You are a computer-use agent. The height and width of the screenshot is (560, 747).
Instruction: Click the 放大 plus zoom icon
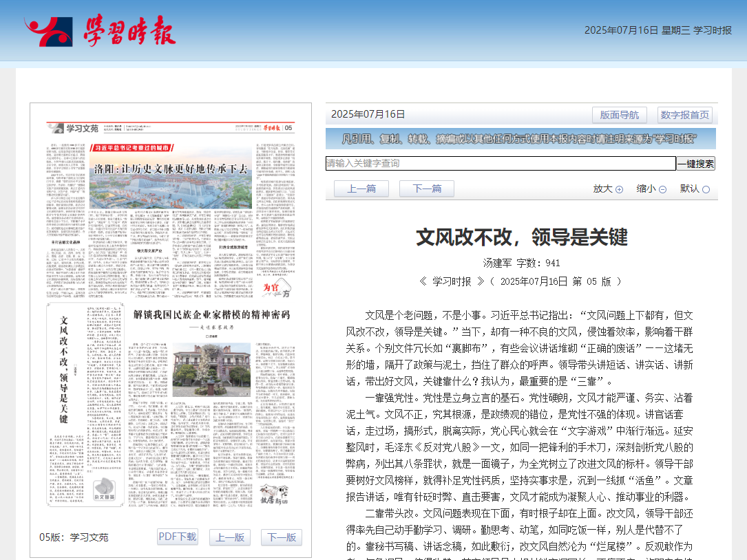pyautogui.click(x=620, y=189)
